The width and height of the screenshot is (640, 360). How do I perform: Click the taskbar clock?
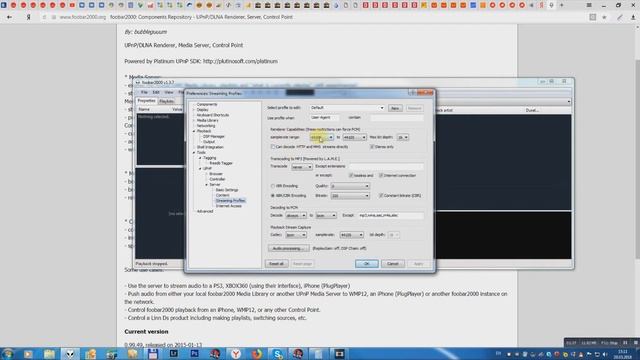click(623, 354)
